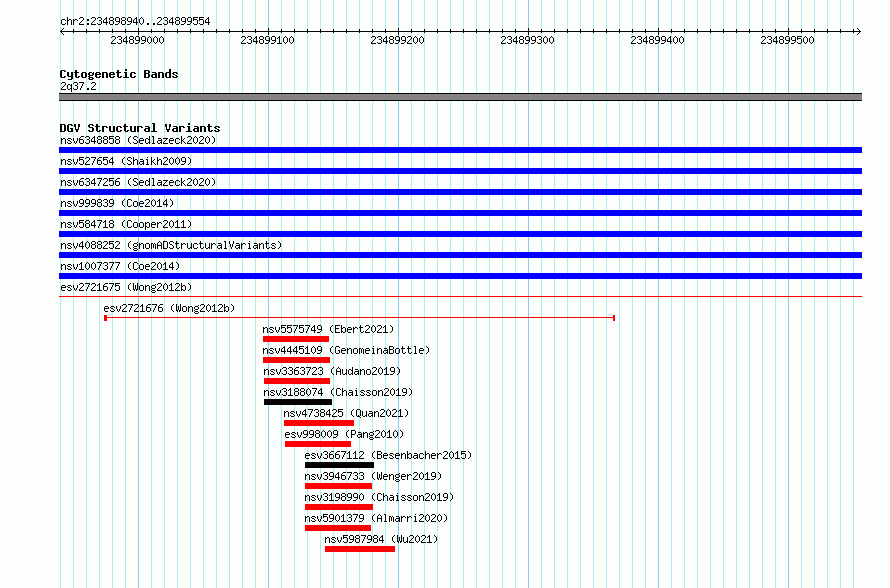Click the blue bar for nsv999839
The width and height of the screenshot is (890, 588).
460,213
